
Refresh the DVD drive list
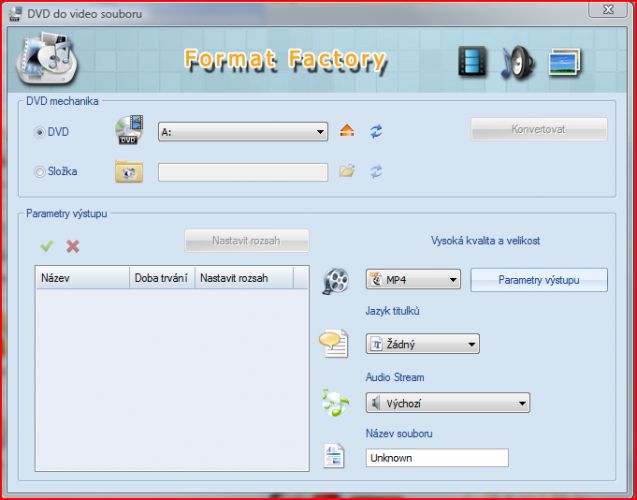point(376,131)
